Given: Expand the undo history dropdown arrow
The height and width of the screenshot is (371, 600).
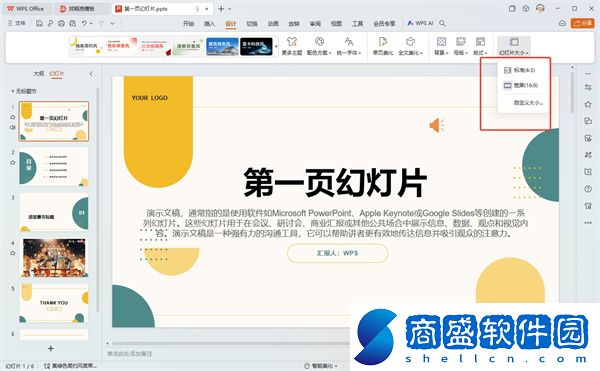Looking at the screenshot, I should 91,24.
